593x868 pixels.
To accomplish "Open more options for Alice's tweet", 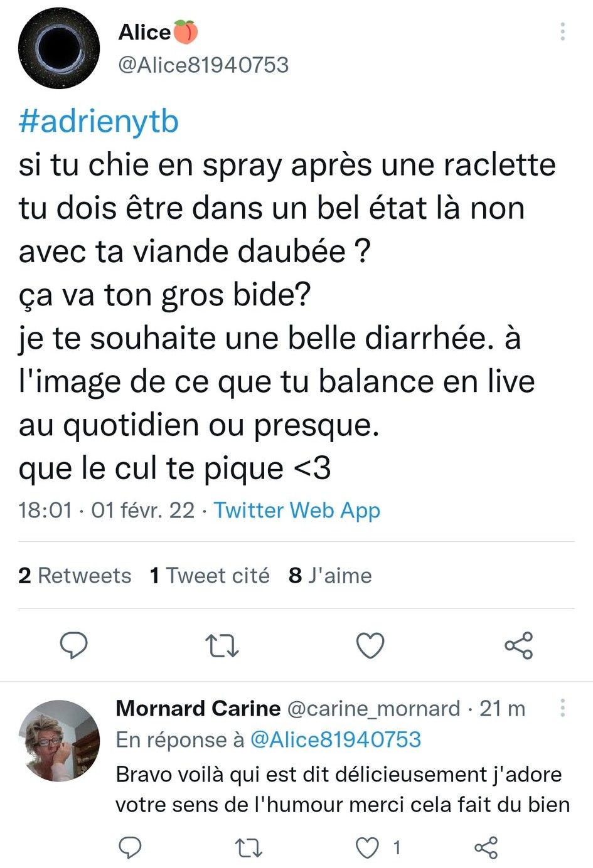I will tap(563, 31).
